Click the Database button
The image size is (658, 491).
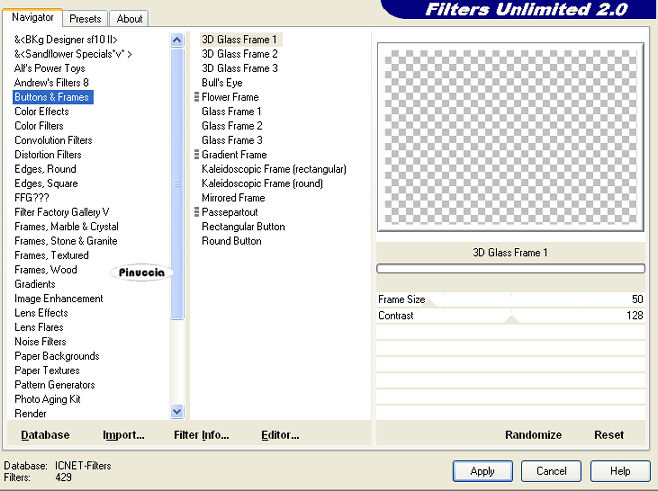pyautogui.click(x=45, y=435)
